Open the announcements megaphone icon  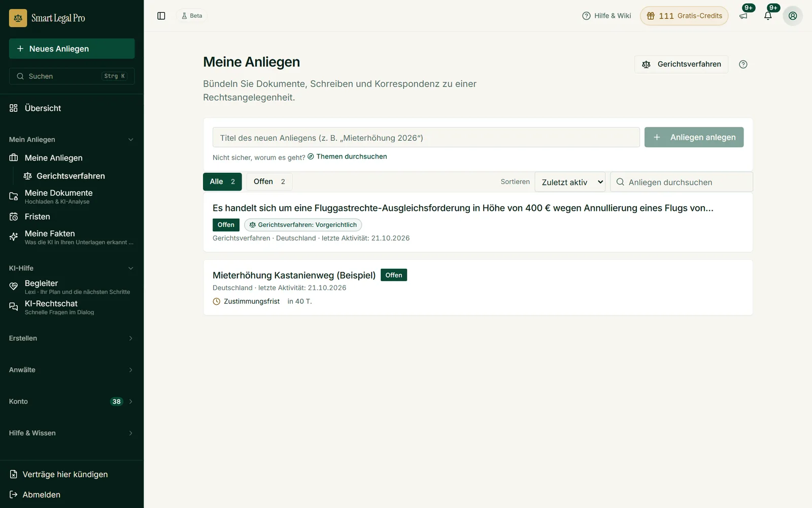(743, 16)
